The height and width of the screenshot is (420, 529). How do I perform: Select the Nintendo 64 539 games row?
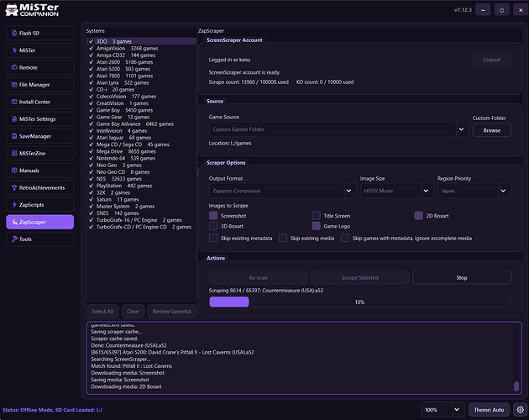pos(142,159)
